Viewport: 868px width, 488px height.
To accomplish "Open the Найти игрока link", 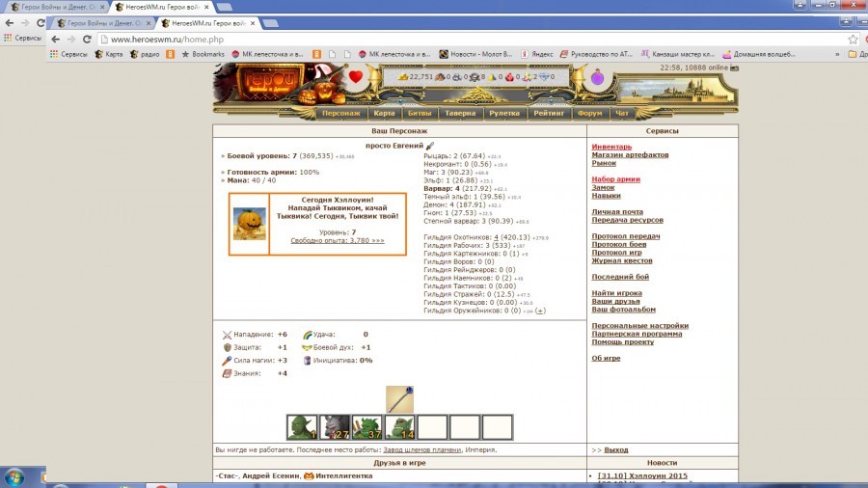I will (616, 293).
